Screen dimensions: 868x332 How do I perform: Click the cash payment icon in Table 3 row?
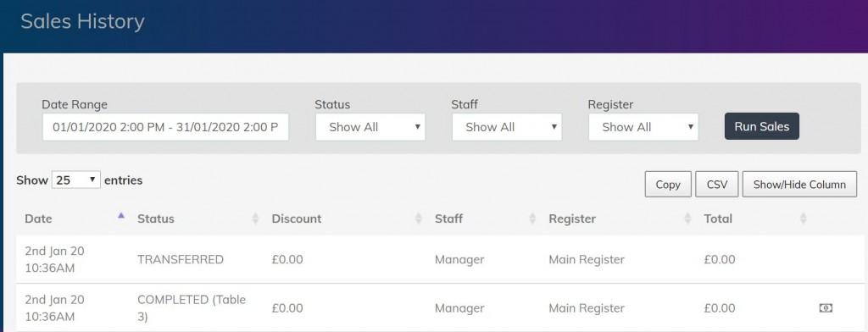826,308
